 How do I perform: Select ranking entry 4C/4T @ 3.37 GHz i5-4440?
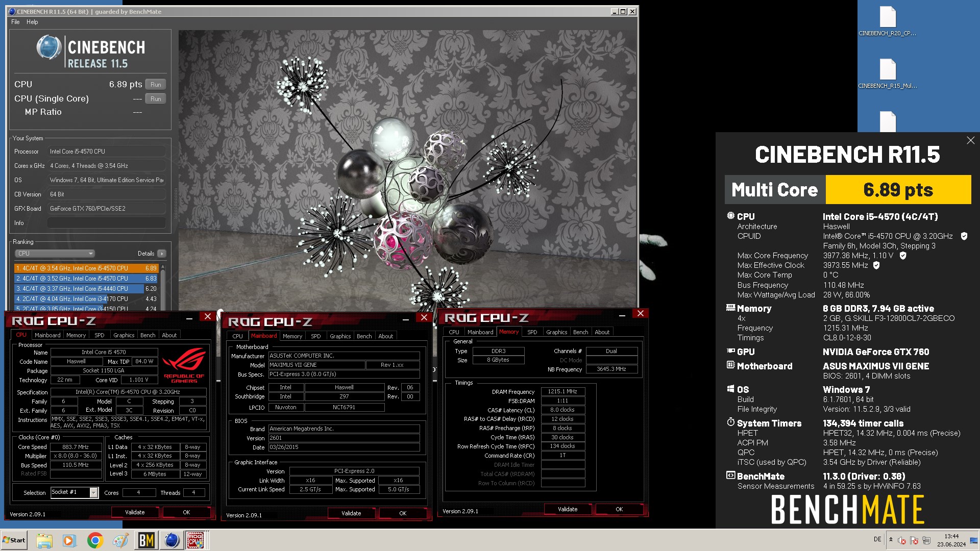[x=86, y=289]
